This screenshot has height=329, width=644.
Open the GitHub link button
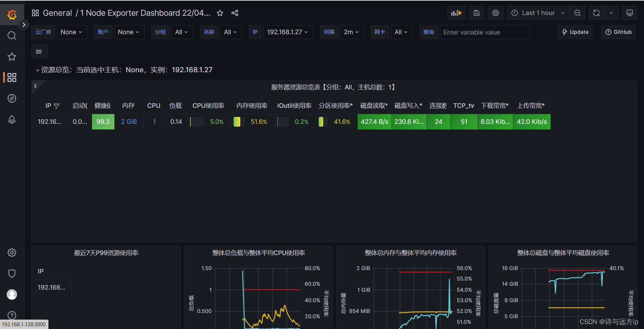(x=618, y=32)
